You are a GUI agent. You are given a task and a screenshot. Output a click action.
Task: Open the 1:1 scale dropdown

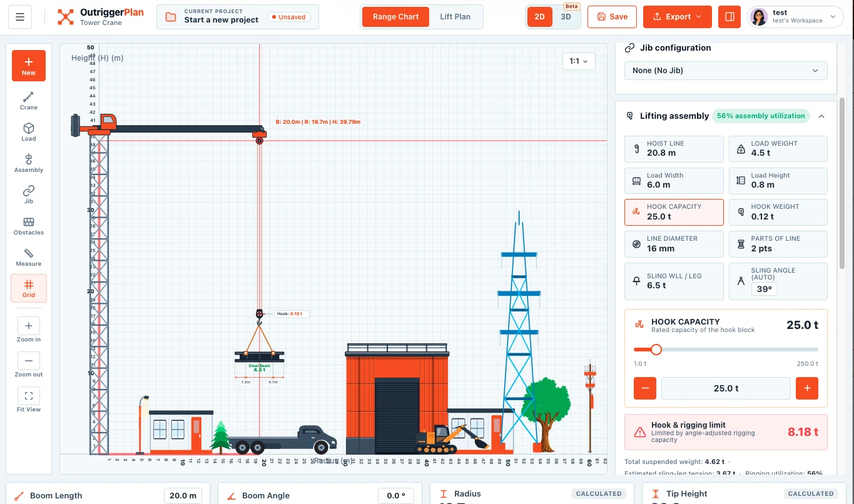pyautogui.click(x=579, y=61)
